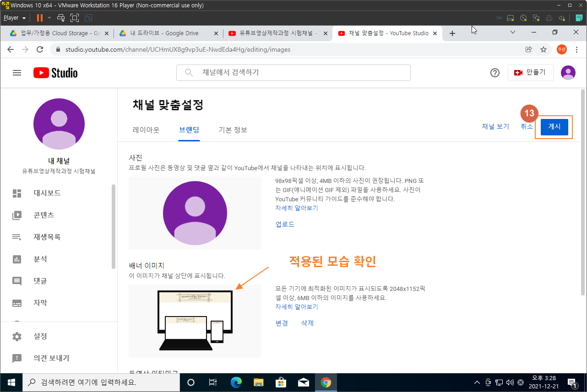Close the YouTube Studio browser tab
The height and width of the screenshot is (392, 587).
(435, 33)
